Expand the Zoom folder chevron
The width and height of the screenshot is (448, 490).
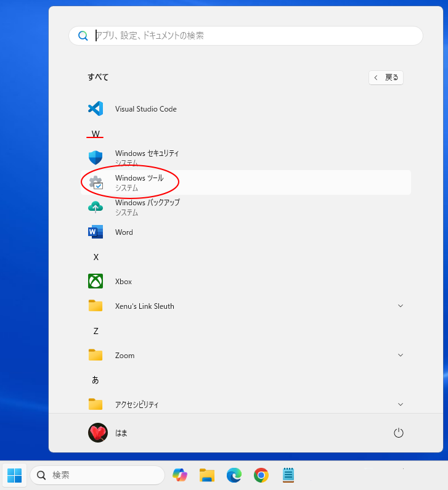click(x=401, y=355)
